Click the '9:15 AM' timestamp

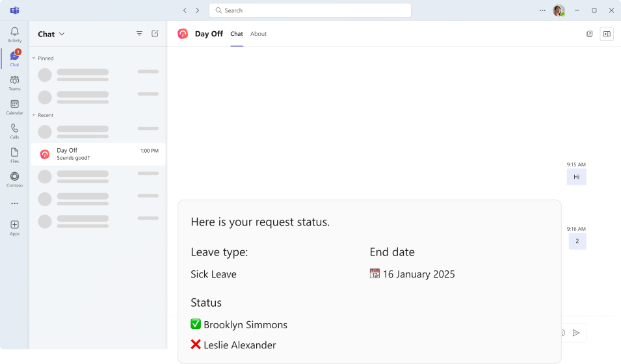click(x=576, y=164)
